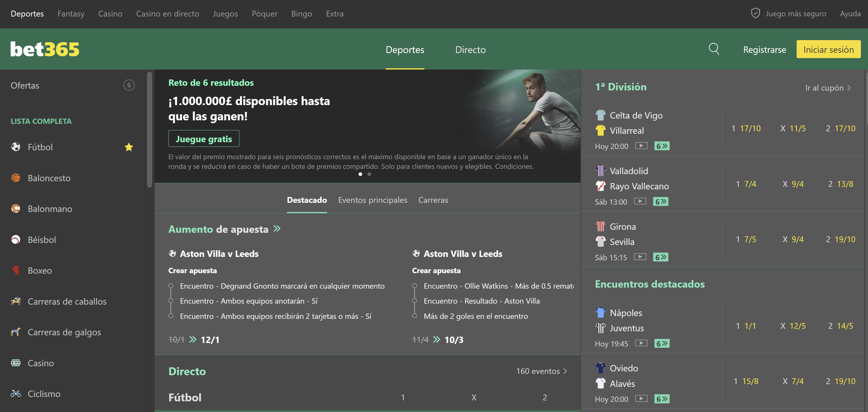Click live stream icon for Nápoles match
The height and width of the screenshot is (412, 868).
tap(641, 343)
